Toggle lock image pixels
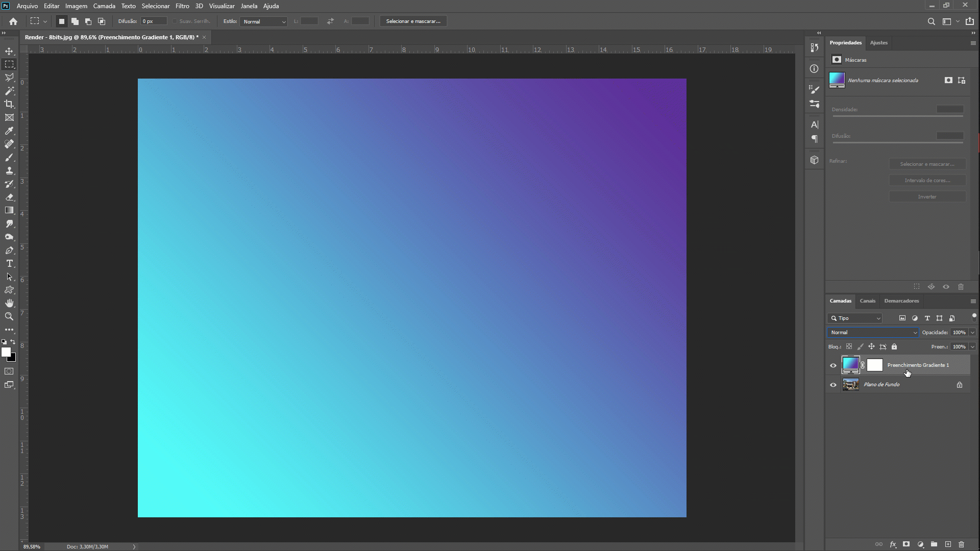The height and width of the screenshot is (551, 980). point(860,346)
